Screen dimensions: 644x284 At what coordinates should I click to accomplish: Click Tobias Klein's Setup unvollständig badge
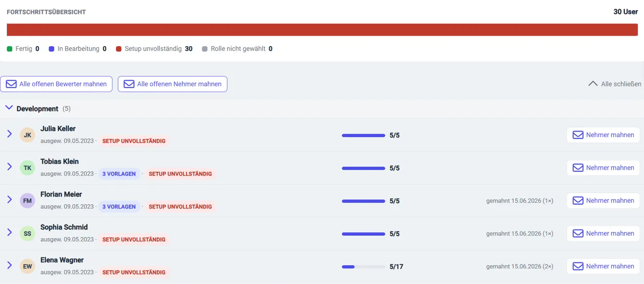[x=180, y=174]
